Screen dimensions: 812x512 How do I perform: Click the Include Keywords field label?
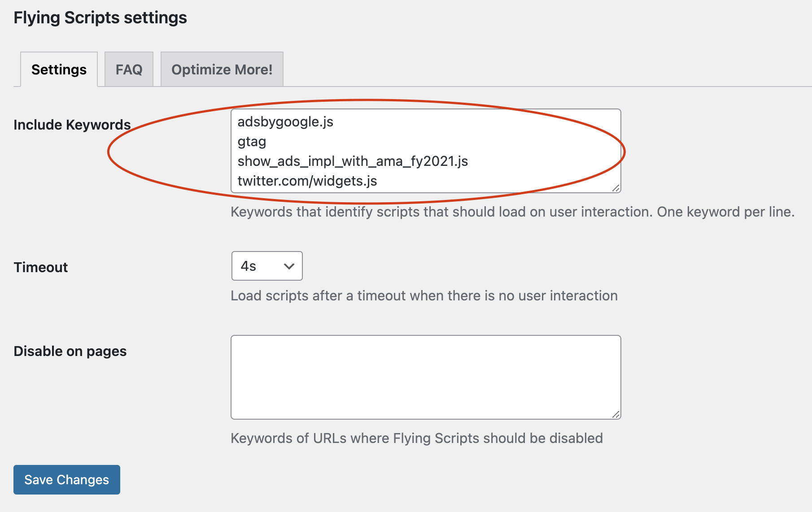coord(72,125)
